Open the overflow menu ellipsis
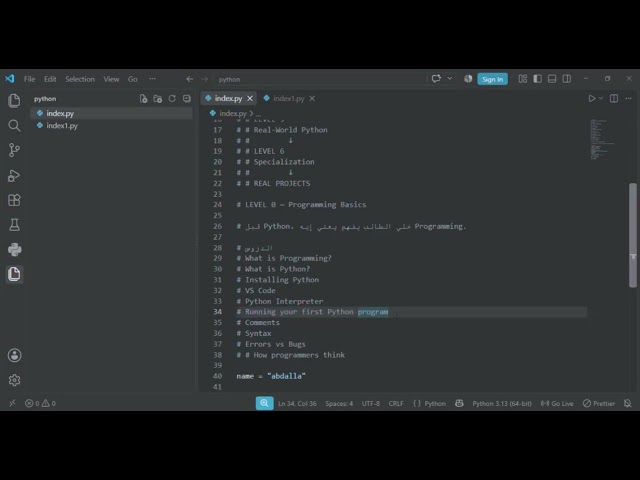Viewport: 640px width, 480px height. [152, 79]
